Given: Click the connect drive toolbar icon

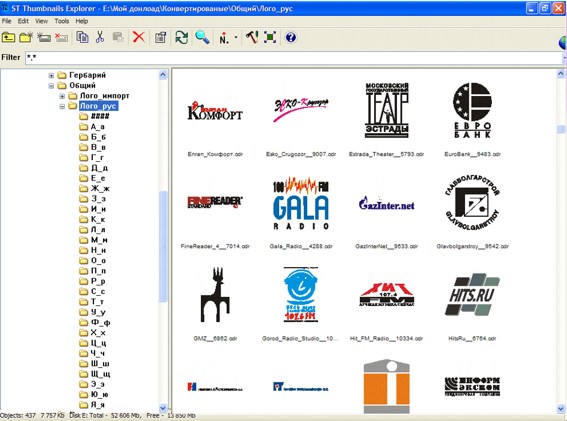Looking at the screenshot, I should (44, 37).
